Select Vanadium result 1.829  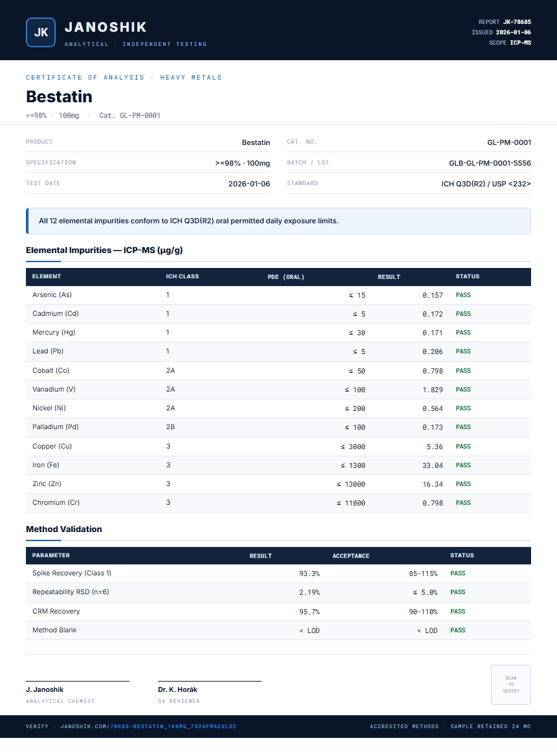pos(433,390)
